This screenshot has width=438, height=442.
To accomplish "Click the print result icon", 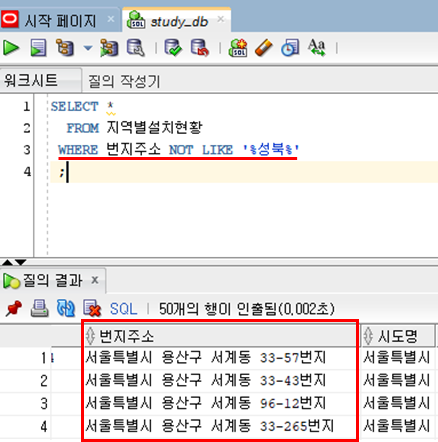I will tap(39, 308).
